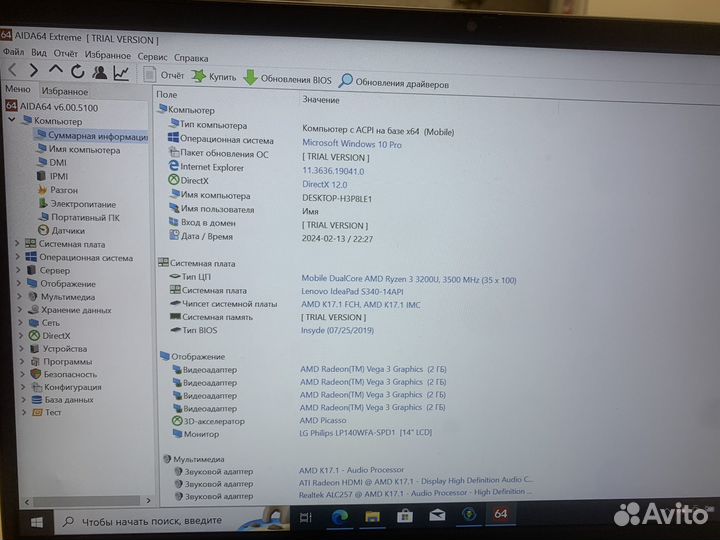Viewport: 720px width, 540px height.
Task: Select AIDA64 v6.00.5100 tree root
Action: pyautogui.click(x=52, y=107)
